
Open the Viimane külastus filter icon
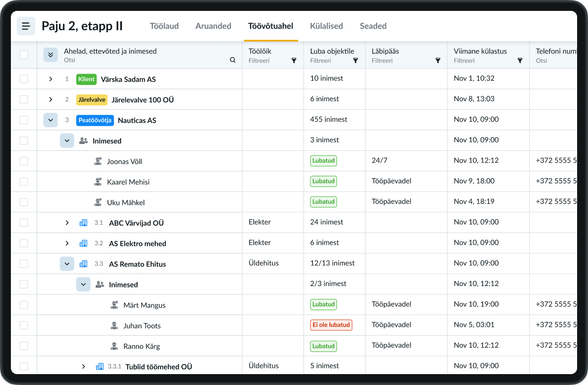[x=520, y=60]
